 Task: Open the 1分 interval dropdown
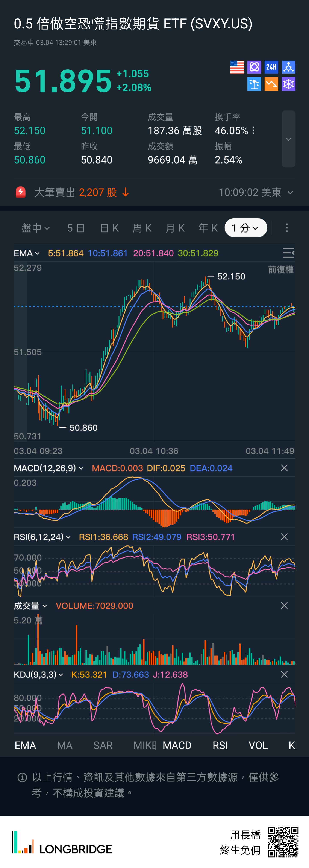tap(246, 228)
